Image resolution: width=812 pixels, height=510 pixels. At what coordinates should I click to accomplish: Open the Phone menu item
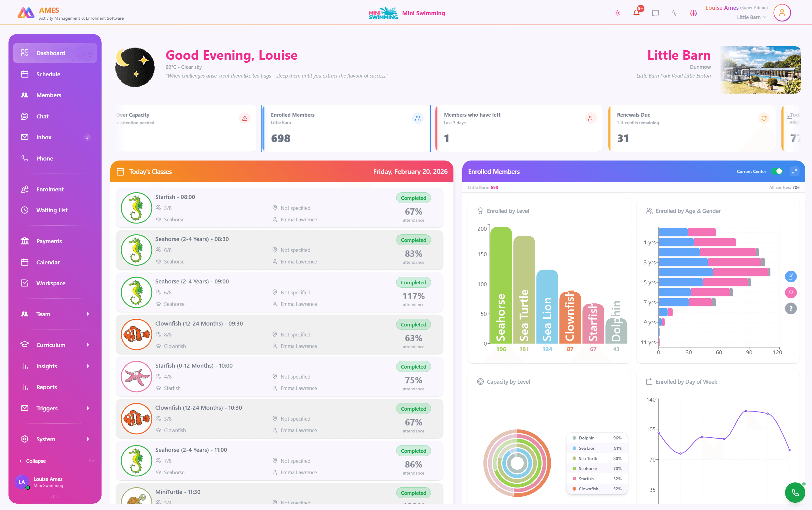(55, 158)
